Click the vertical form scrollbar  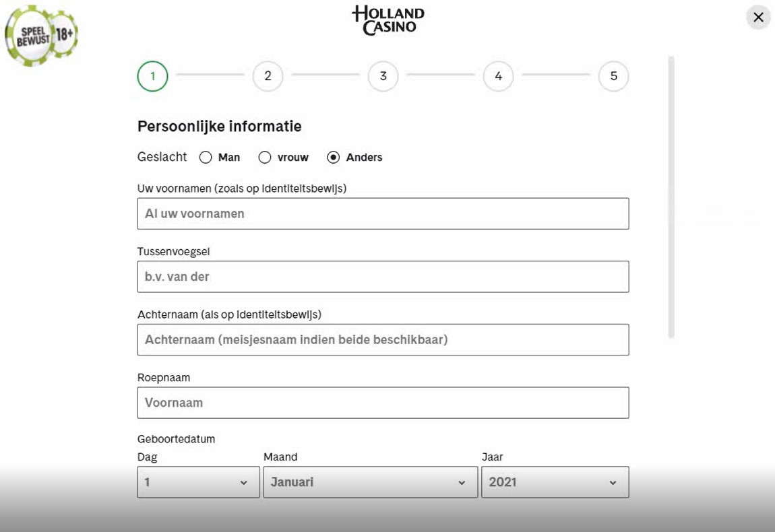(x=671, y=197)
